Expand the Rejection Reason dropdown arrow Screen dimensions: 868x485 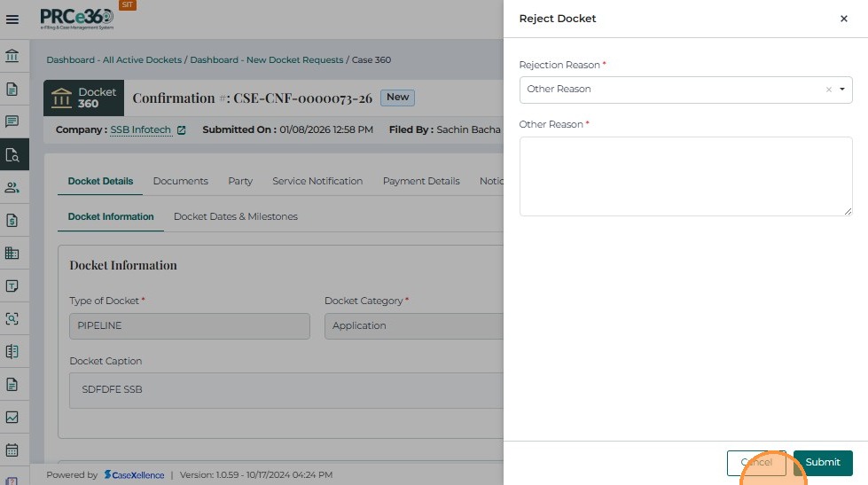pyautogui.click(x=841, y=90)
